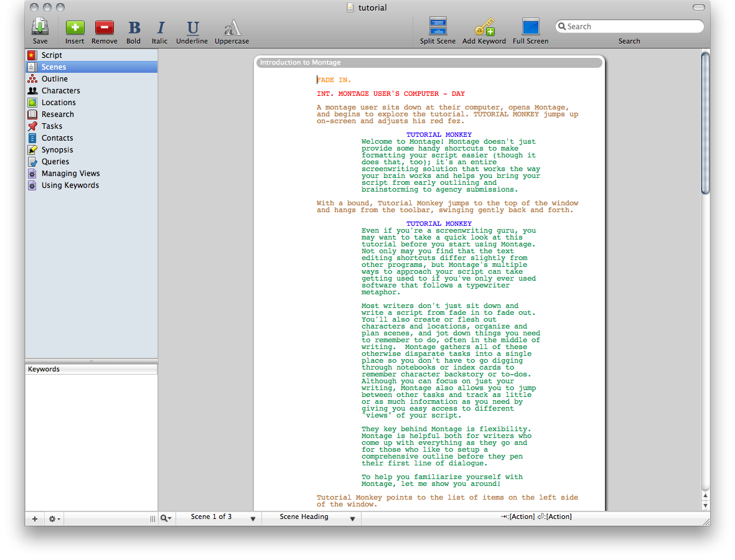Screen dimensions: 735x560
Task: Add a new item with plus button
Action: click(35, 519)
